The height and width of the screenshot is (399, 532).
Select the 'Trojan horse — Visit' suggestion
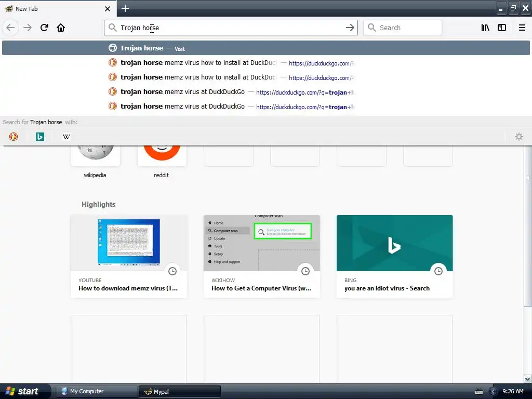point(266,48)
